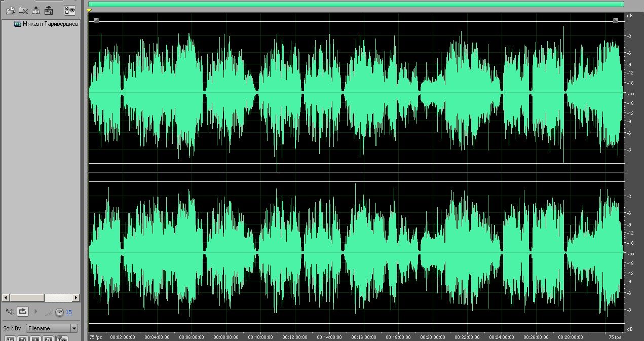Image resolution: width=644 pixels, height=341 pixels.
Task: Open the Sort By Filename dropdown
Action: pyautogui.click(x=52, y=328)
